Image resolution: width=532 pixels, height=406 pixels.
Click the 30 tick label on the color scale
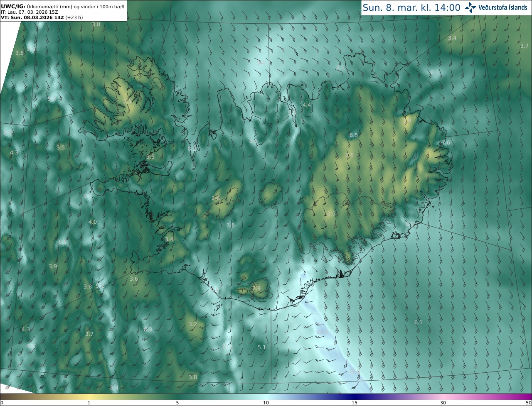[443, 403]
